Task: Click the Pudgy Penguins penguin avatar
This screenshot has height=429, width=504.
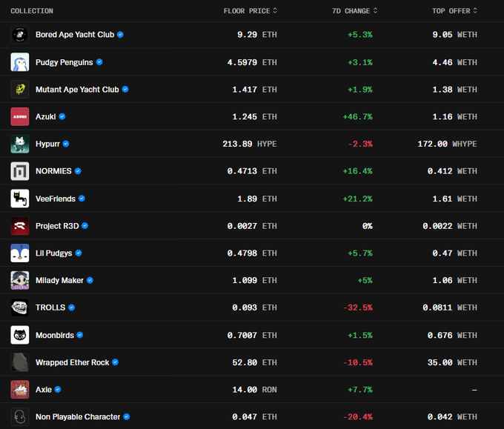Action: [x=19, y=62]
